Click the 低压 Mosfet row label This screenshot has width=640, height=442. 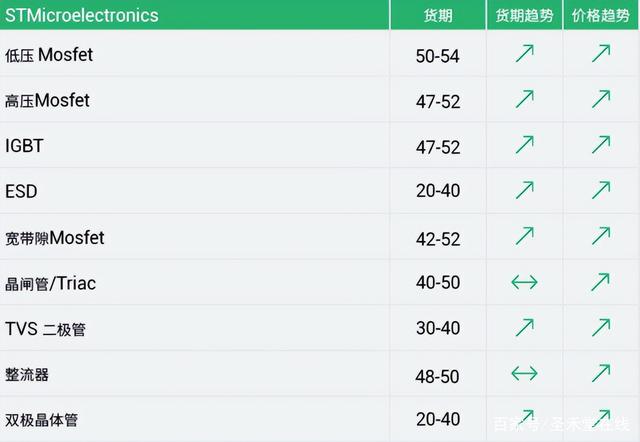pyautogui.click(x=49, y=55)
